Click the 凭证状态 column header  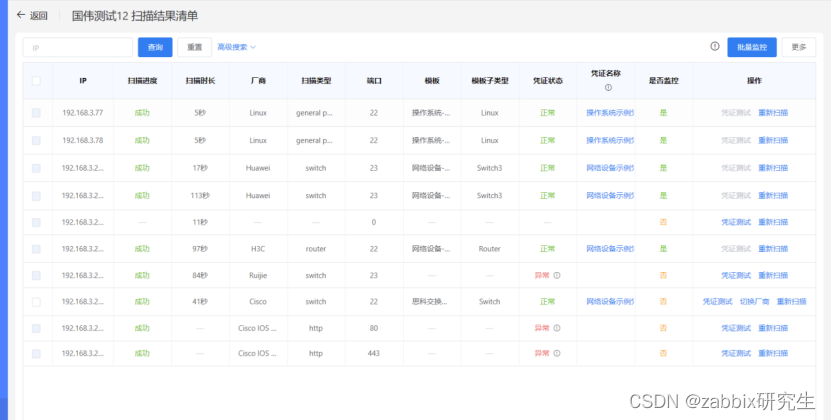pyautogui.click(x=547, y=81)
